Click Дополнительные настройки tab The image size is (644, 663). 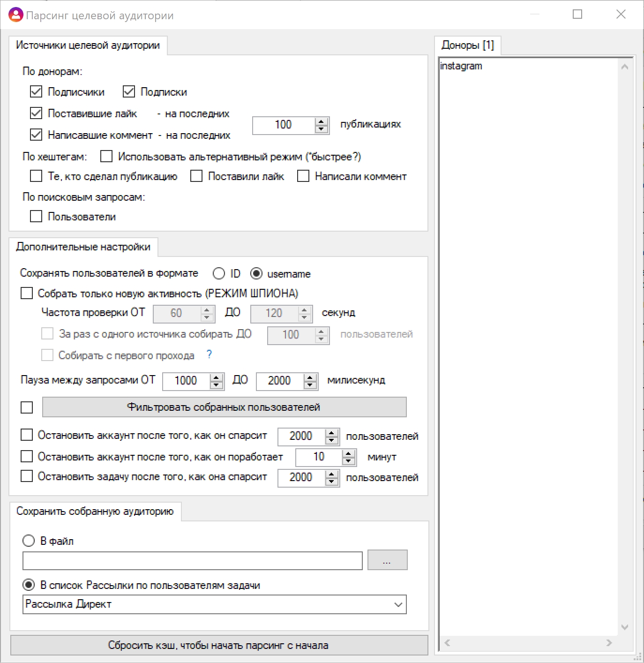tap(83, 247)
